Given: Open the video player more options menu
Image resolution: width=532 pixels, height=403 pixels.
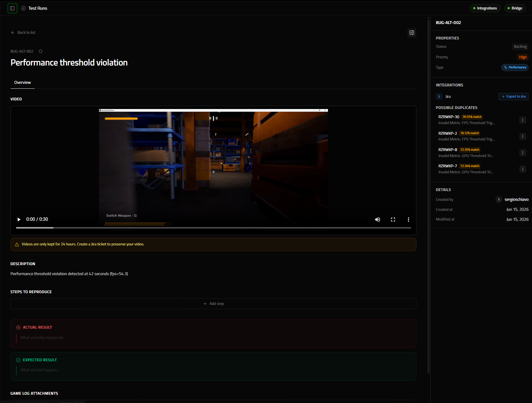Looking at the screenshot, I should pos(408,219).
